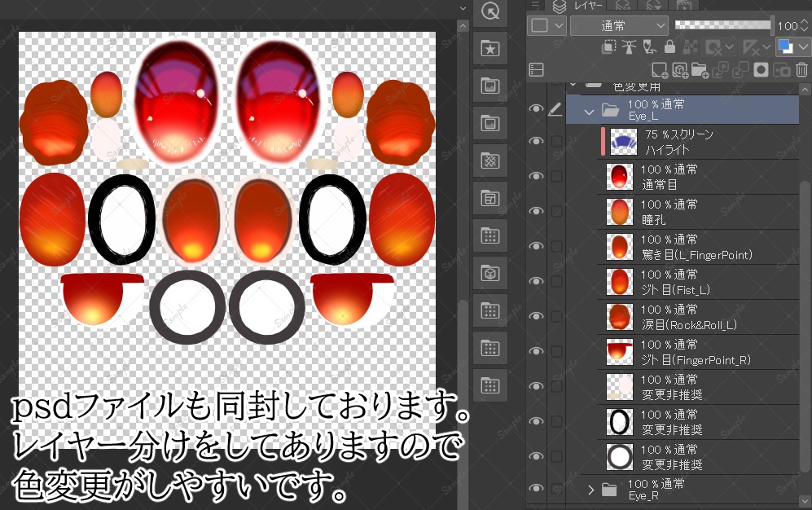
Task: Click the pen edit indicator beside Eye_L
Action: pos(555,109)
